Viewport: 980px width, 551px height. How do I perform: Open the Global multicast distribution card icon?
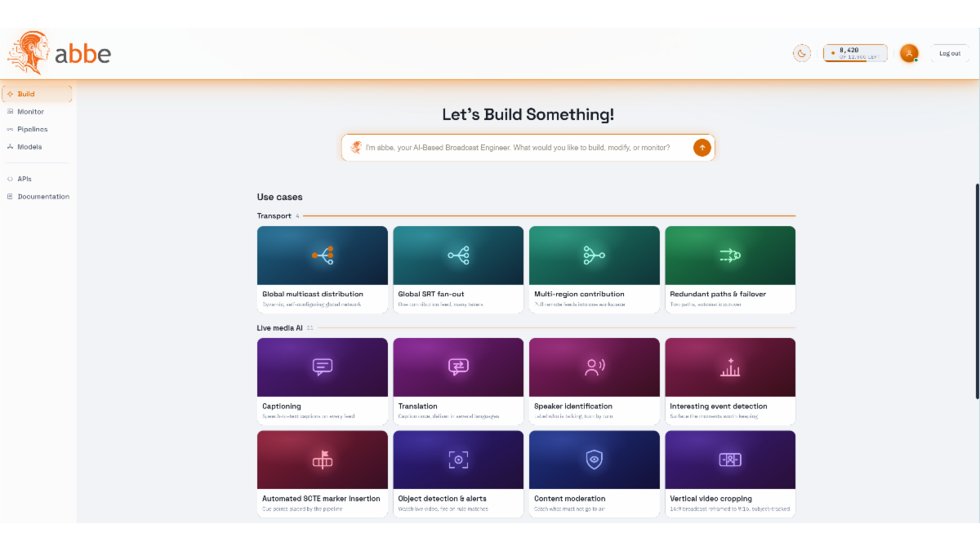coord(323,256)
